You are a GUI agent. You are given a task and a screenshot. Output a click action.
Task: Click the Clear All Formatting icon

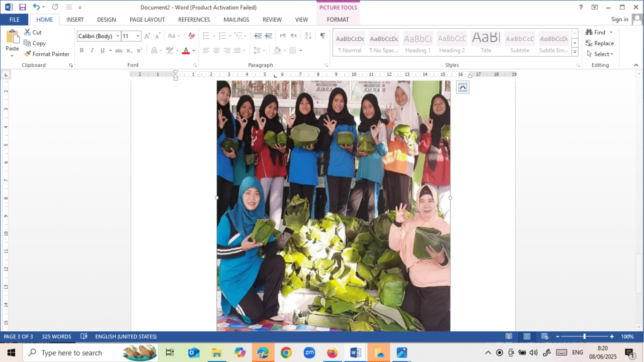pos(191,36)
